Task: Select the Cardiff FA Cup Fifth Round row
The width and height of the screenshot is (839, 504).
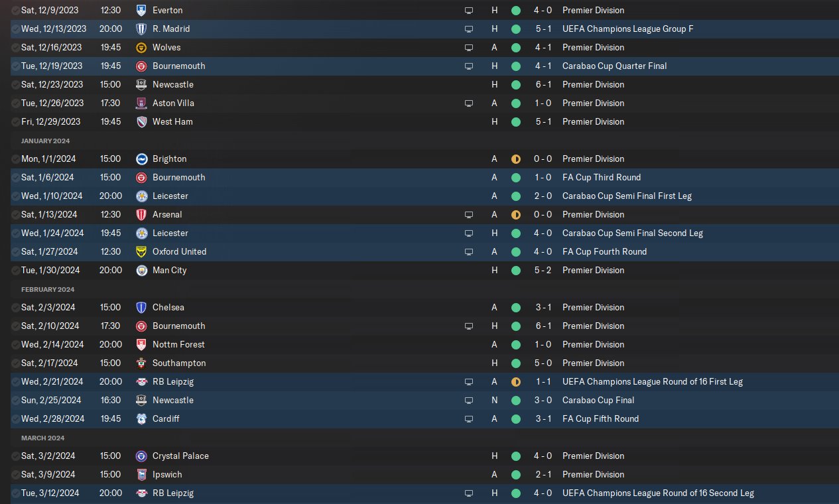Action: pos(424,418)
